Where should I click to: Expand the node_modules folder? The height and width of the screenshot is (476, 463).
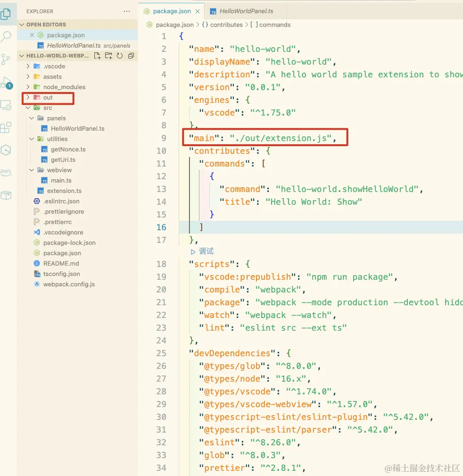(64, 87)
